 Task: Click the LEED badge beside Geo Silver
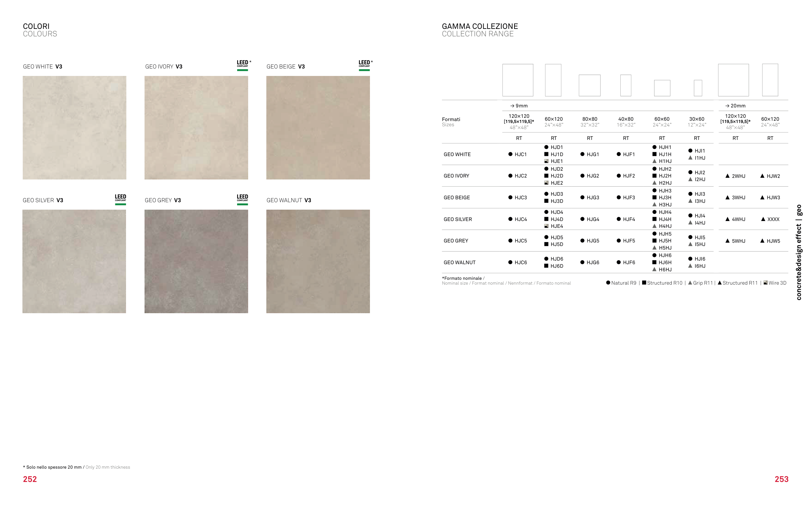(120, 199)
